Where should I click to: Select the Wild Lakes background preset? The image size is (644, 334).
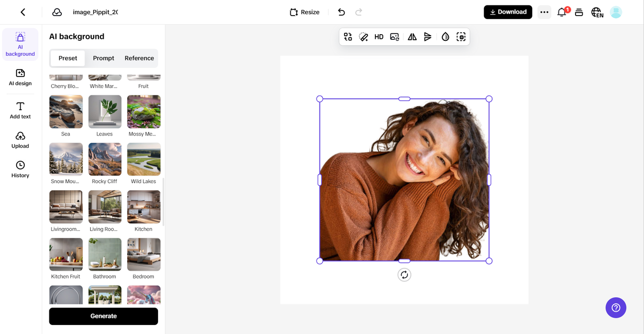pos(144,159)
